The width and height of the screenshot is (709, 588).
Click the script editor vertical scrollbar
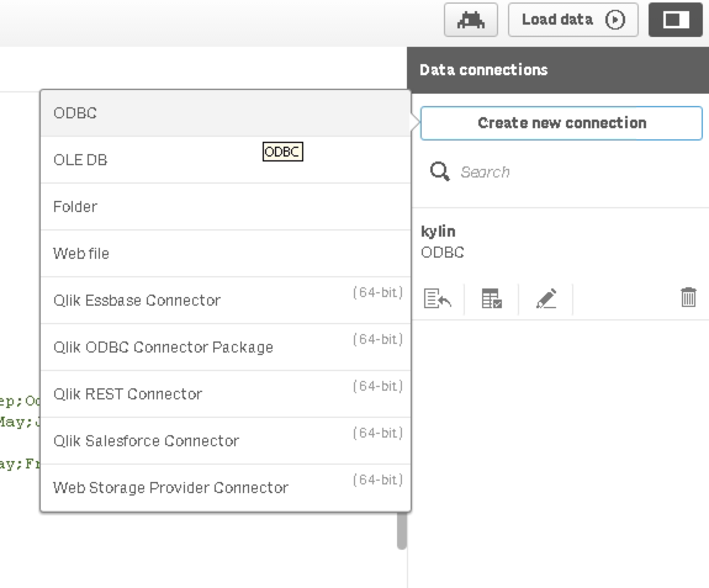click(x=402, y=531)
